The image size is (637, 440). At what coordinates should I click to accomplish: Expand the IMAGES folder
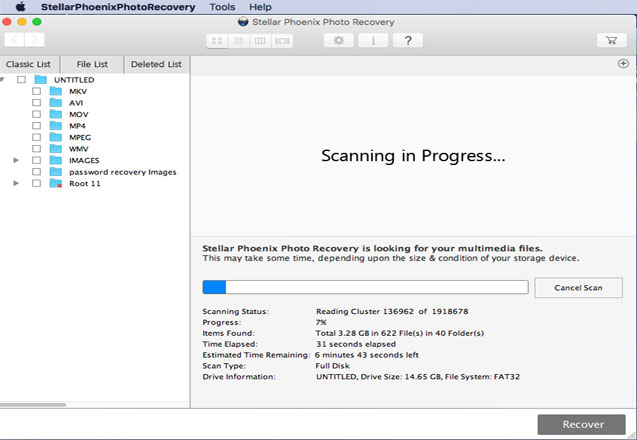click(x=16, y=160)
